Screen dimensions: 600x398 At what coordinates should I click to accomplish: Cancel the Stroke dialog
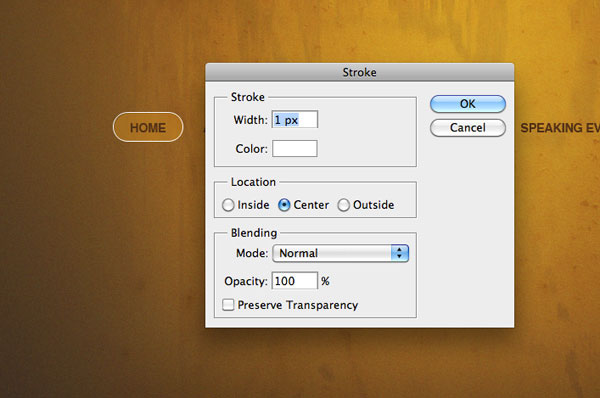(468, 127)
